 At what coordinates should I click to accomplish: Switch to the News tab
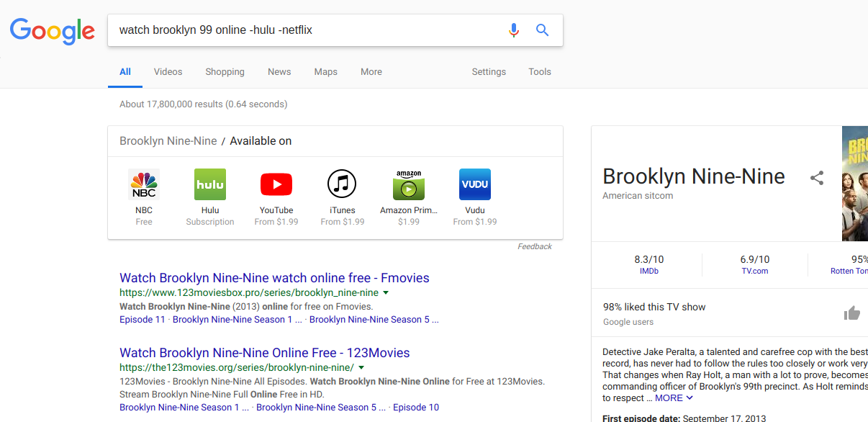pyautogui.click(x=279, y=72)
